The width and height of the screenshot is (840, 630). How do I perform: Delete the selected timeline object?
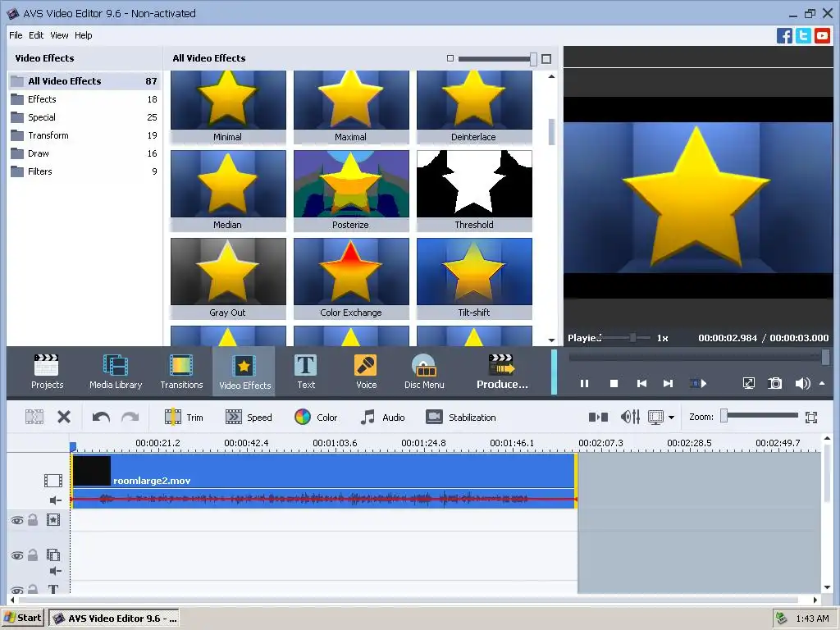click(64, 417)
